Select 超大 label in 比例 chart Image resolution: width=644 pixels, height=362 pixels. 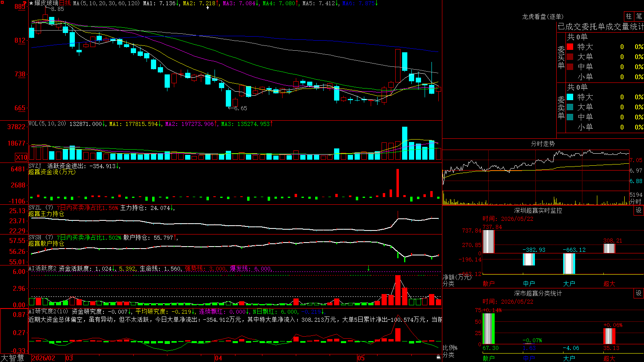click(609, 358)
